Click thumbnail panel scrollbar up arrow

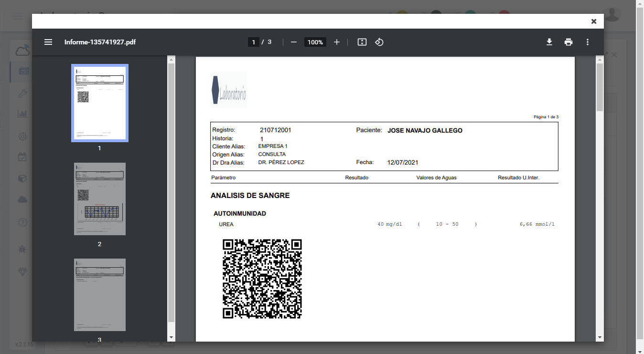[172, 60]
